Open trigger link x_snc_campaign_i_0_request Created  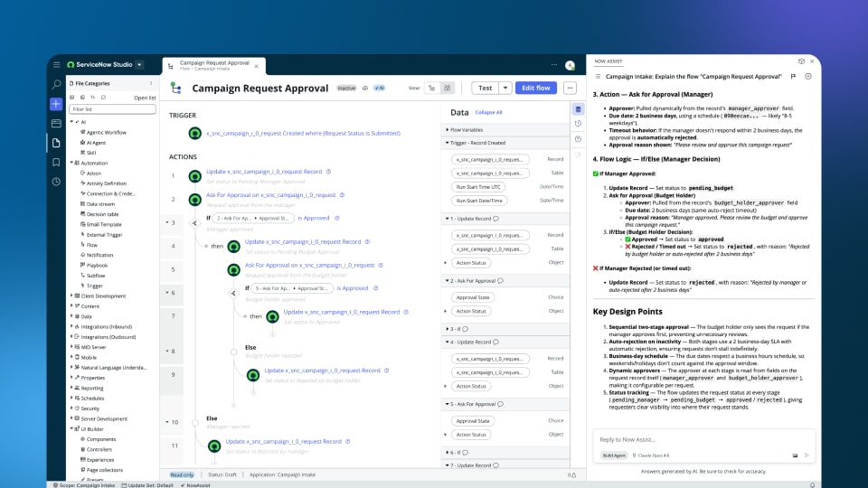tap(304, 134)
